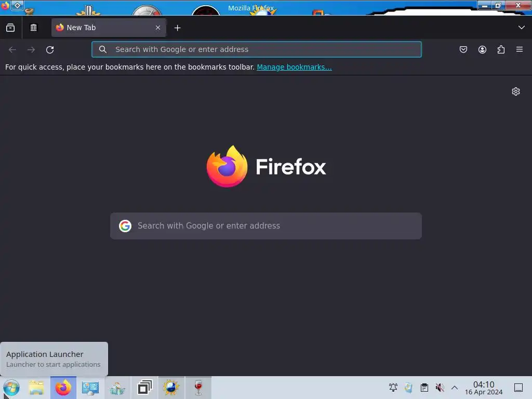The height and width of the screenshot is (399, 532).
Task: Follow the Manage bookmarks link
Action: coord(294,67)
